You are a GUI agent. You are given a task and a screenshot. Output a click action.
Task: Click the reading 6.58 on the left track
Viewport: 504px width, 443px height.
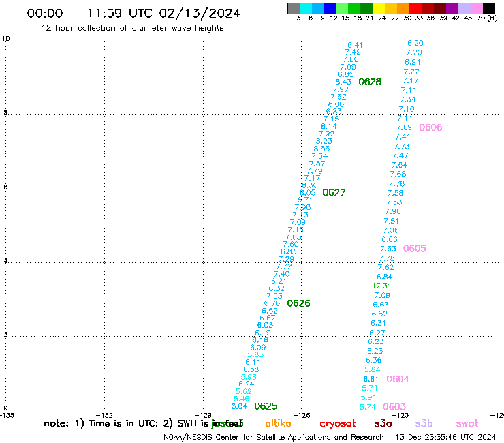[251, 369]
